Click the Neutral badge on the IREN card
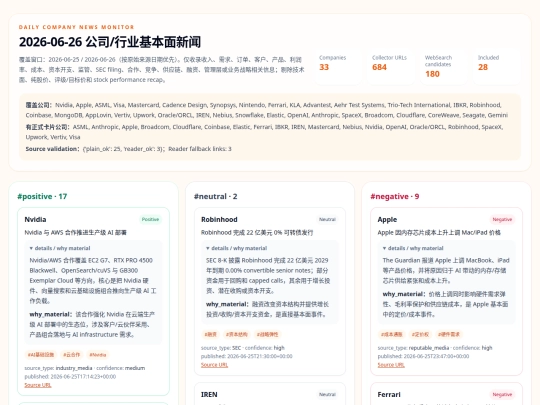Viewport: 540px width, 405px height. (x=327, y=394)
